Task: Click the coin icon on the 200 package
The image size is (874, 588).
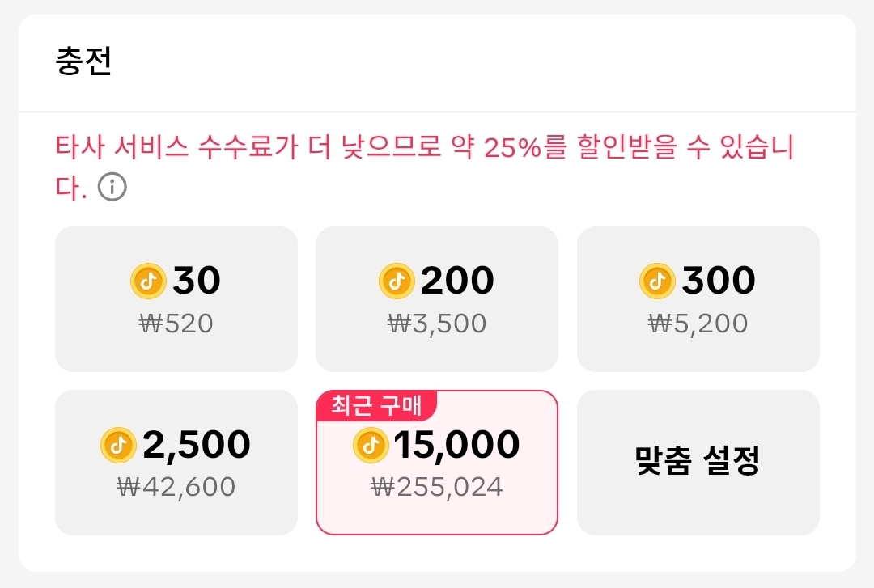Action: tap(397, 279)
